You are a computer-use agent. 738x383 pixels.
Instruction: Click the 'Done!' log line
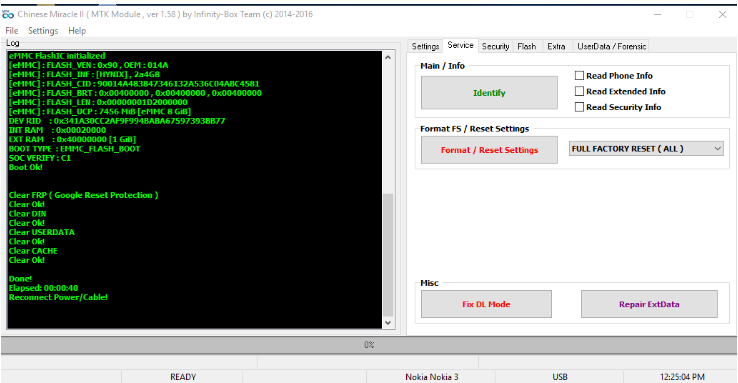click(20, 279)
